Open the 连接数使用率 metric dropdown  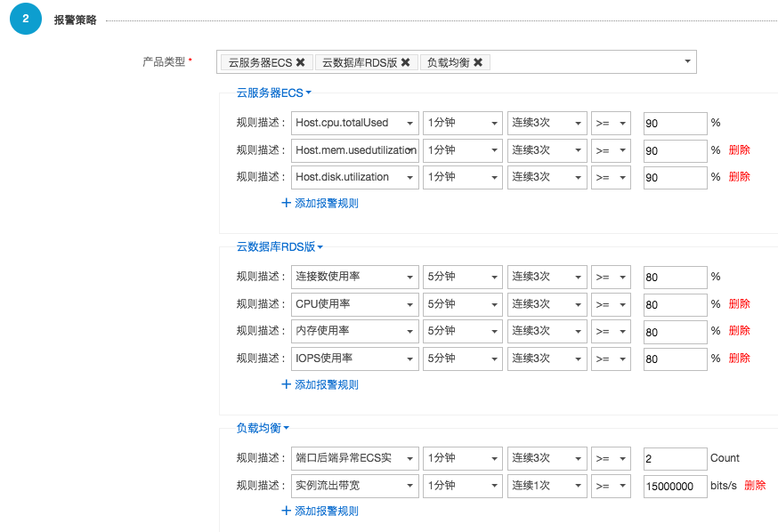tap(355, 277)
